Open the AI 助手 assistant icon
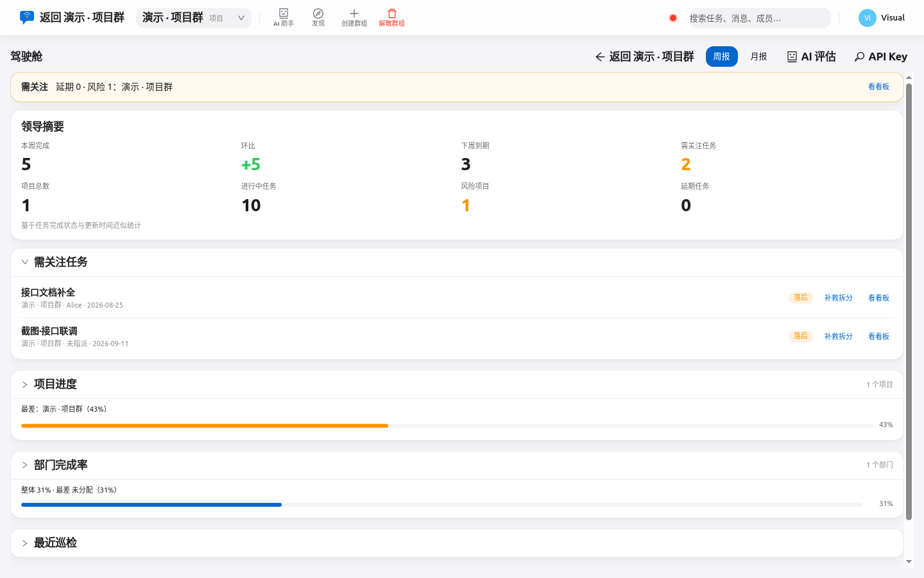 (x=284, y=17)
